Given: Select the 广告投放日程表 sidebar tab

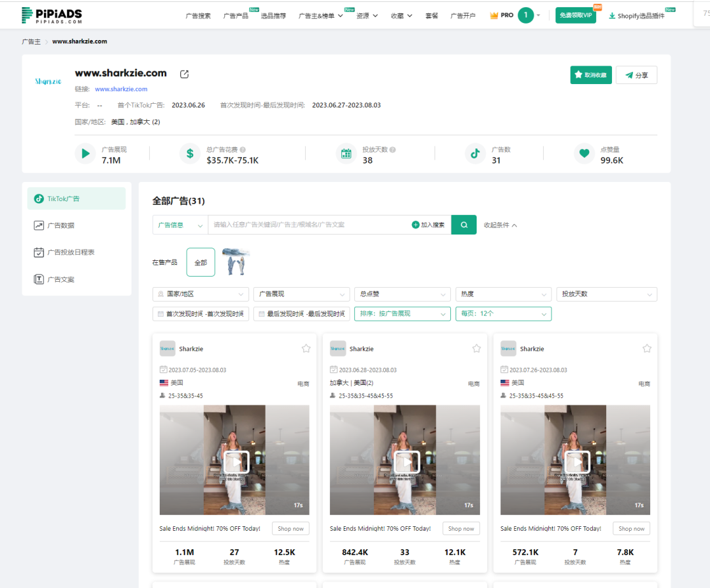Looking at the screenshot, I should pyautogui.click(x=76, y=252).
